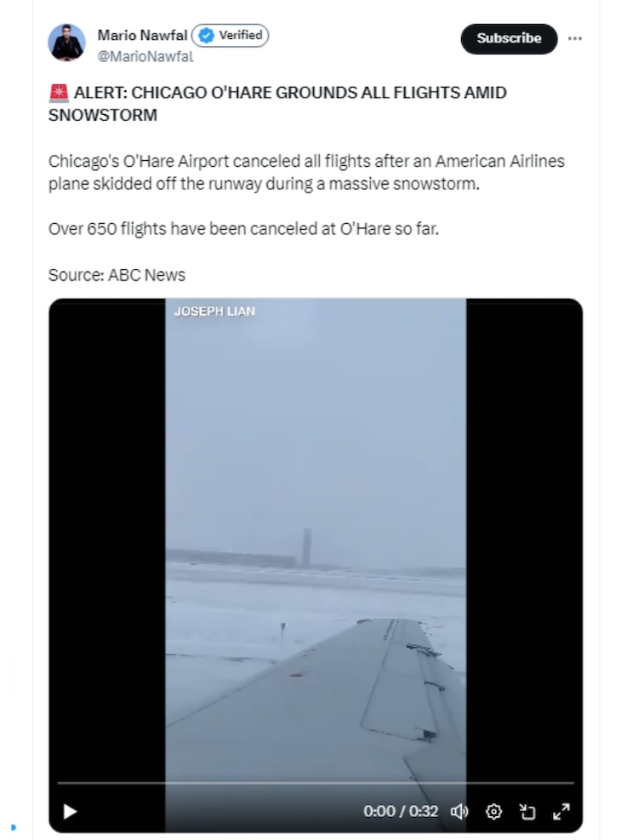Click the blue Verified badge

[x=231, y=36]
